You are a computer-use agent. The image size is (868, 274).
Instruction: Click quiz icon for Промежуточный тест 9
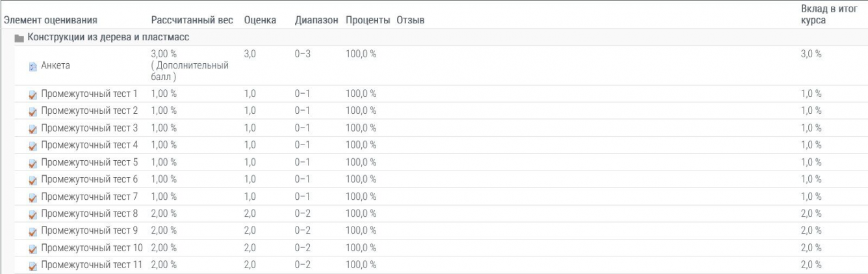[32, 230]
